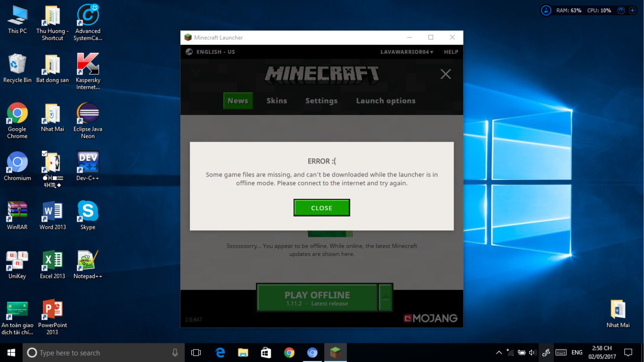Click the 'Type here to search' box
The image size is (644, 362).
pos(104,353)
